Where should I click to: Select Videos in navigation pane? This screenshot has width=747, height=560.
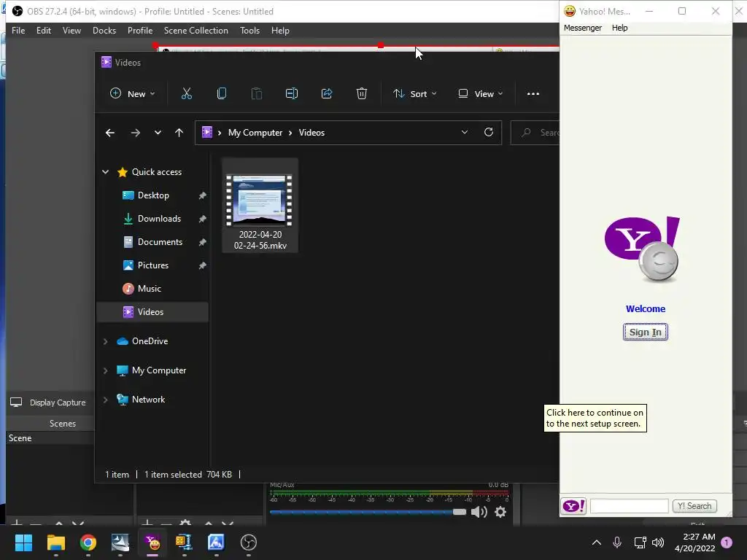click(152, 312)
